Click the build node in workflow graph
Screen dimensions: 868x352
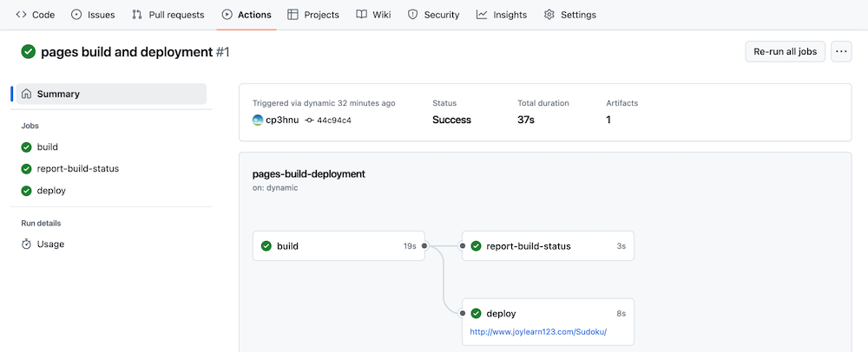point(339,246)
